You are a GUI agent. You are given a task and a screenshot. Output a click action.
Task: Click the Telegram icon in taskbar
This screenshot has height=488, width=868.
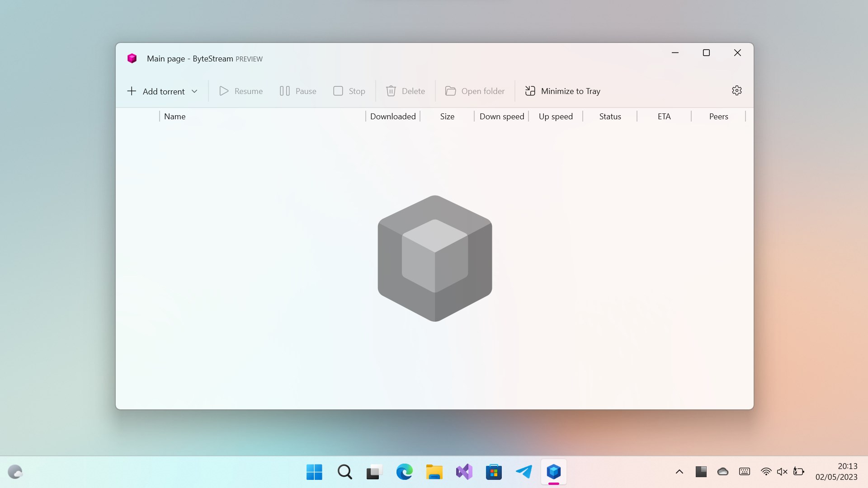pyautogui.click(x=524, y=472)
